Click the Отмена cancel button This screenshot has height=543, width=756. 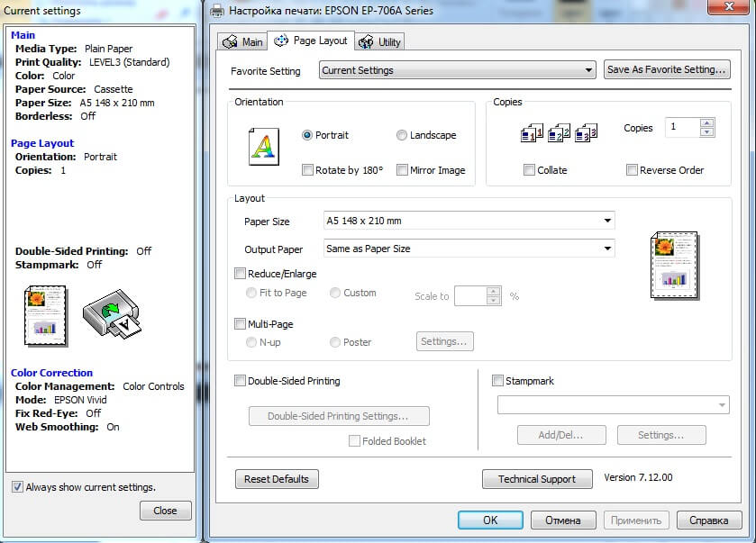click(x=563, y=520)
